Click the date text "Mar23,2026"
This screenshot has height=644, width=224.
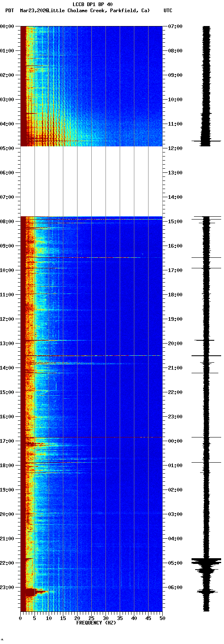[34, 11]
